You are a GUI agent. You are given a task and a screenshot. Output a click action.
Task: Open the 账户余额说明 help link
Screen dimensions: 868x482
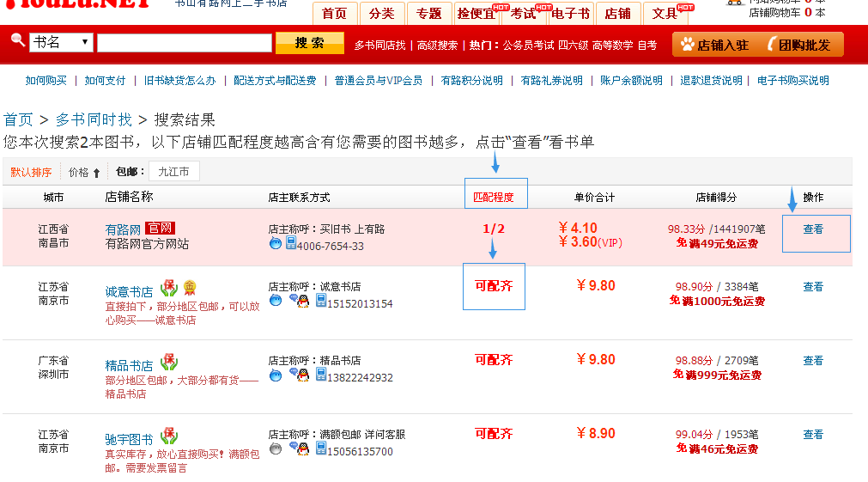point(631,81)
